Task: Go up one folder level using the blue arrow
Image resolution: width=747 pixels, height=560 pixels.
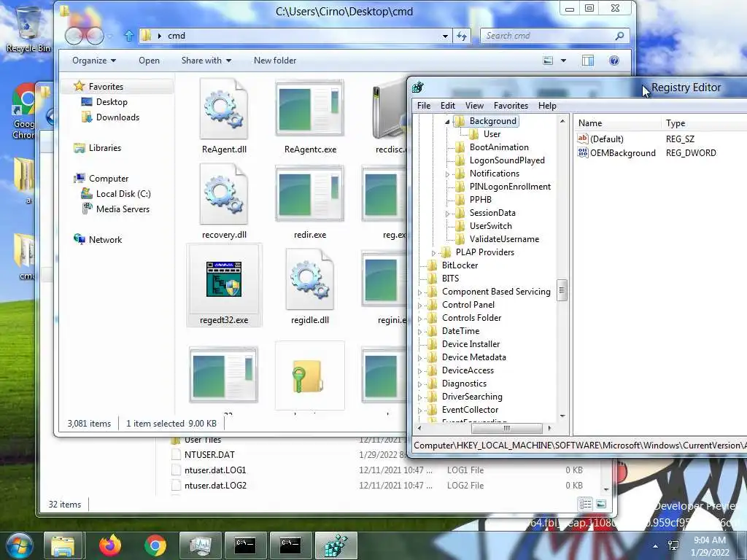Action: [128, 36]
